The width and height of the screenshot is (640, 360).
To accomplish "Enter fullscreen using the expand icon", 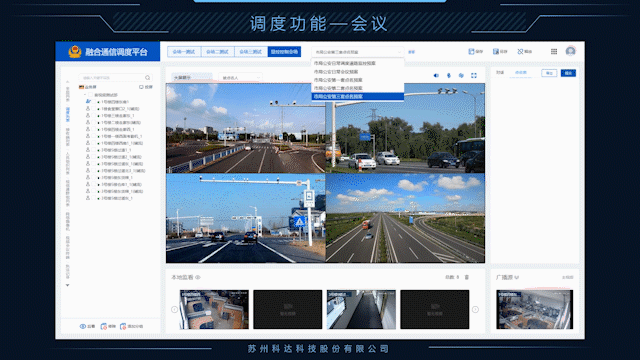I will click(x=474, y=76).
